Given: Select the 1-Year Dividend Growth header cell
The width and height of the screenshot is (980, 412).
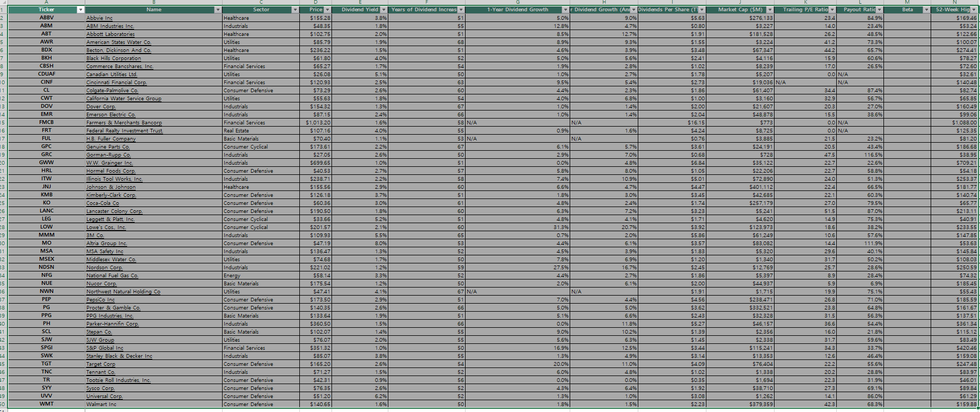Looking at the screenshot, I should click(518, 10).
